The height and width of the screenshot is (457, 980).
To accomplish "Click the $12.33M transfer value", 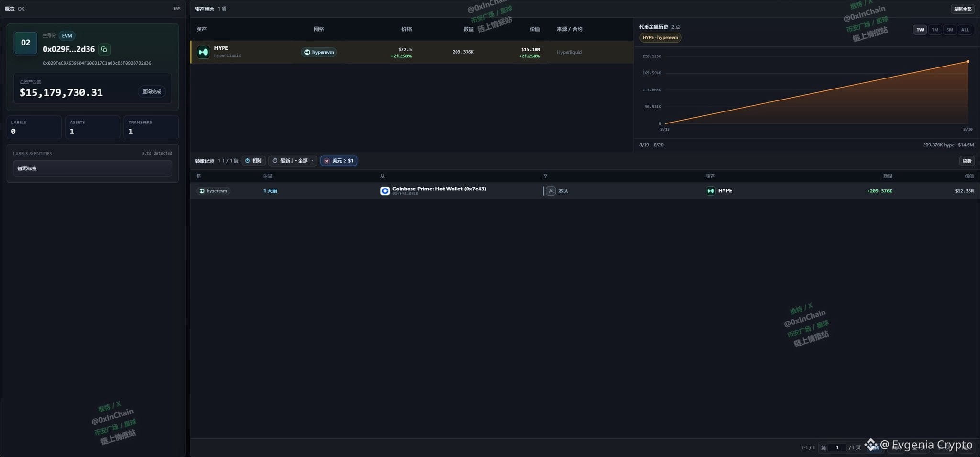I will (964, 191).
